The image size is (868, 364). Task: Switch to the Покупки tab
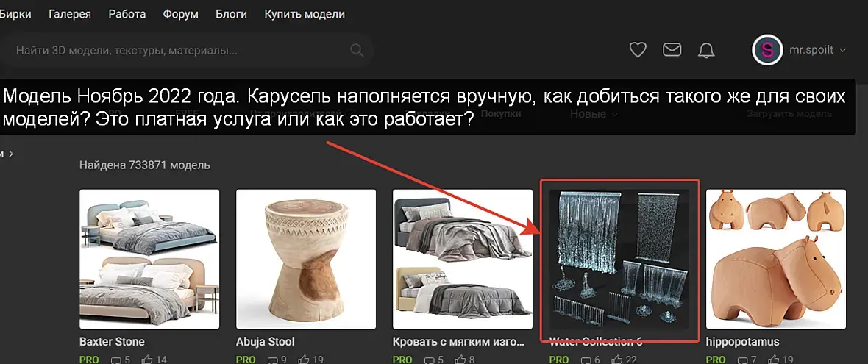[501, 113]
